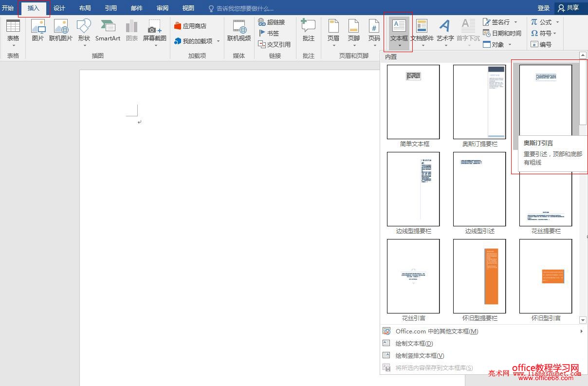Choose 绘制文本框 to draw a text box

413,343
